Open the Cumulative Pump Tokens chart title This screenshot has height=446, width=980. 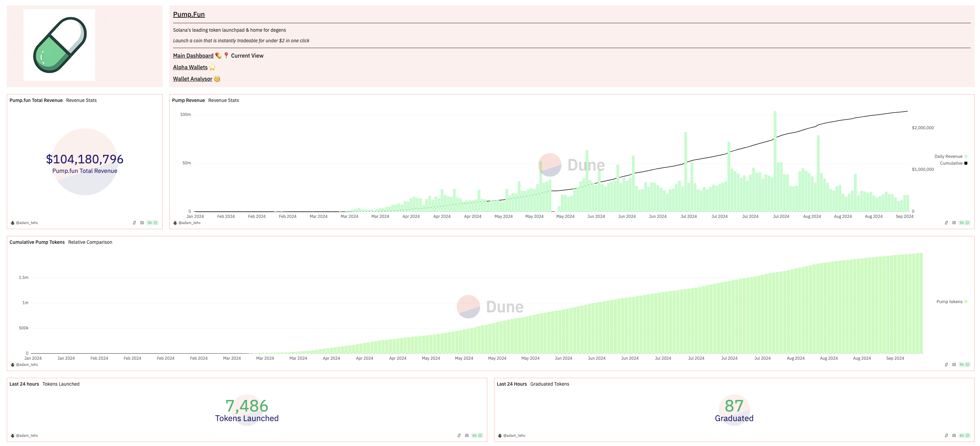[x=37, y=242]
